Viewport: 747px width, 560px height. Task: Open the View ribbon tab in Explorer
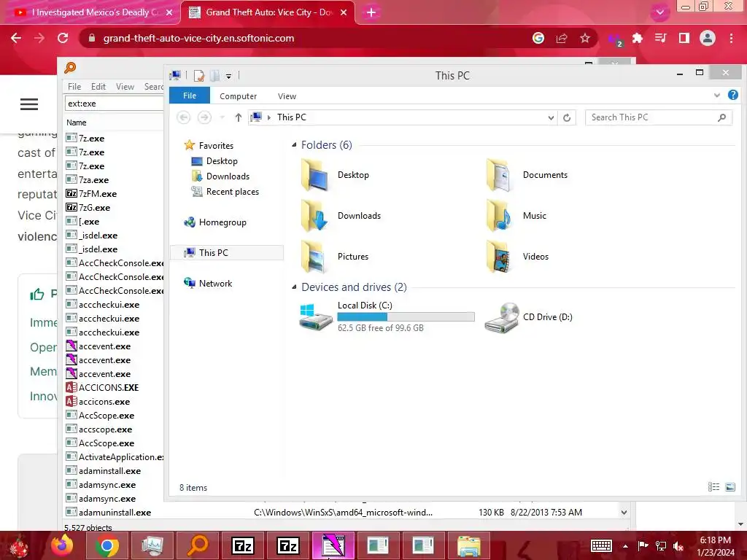[x=287, y=96]
